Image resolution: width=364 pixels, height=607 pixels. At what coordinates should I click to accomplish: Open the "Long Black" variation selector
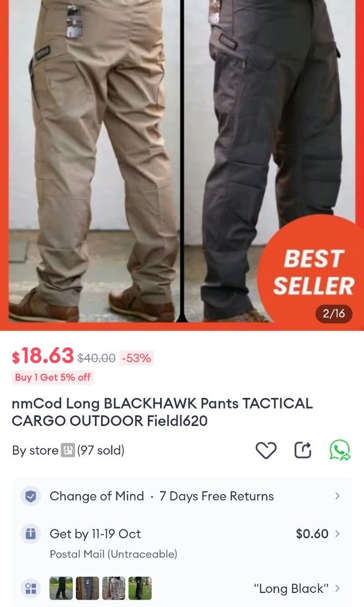297,588
